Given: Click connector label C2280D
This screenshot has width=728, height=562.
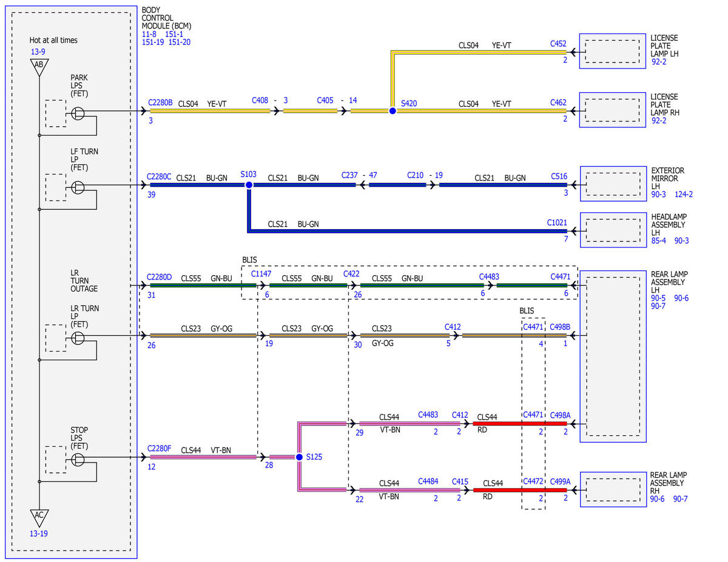Looking at the screenshot, I should (x=160, y=277).
